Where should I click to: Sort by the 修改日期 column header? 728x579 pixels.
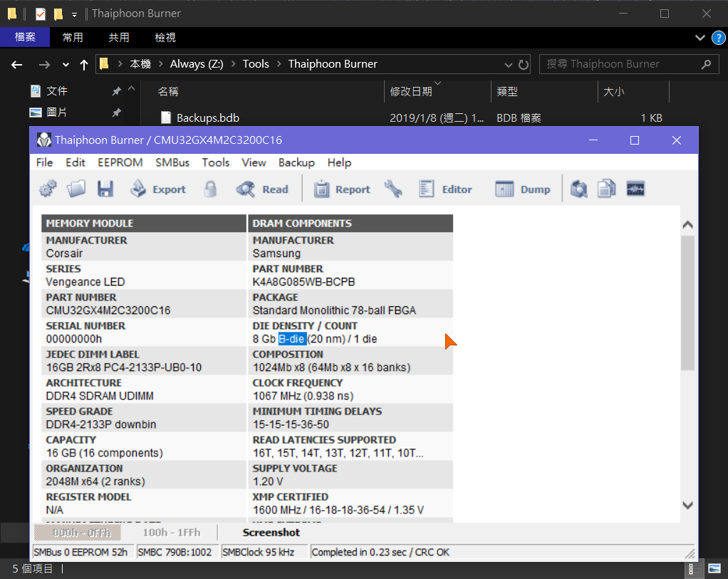coord(438,91)
